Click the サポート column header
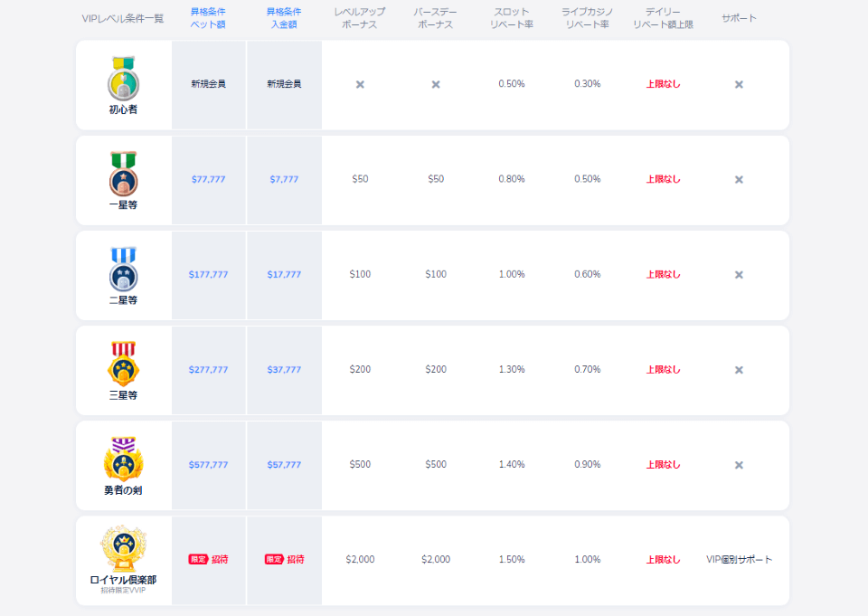Image resolution: width=868 pixels, height=616 pixels. click(x=739, y=18)
